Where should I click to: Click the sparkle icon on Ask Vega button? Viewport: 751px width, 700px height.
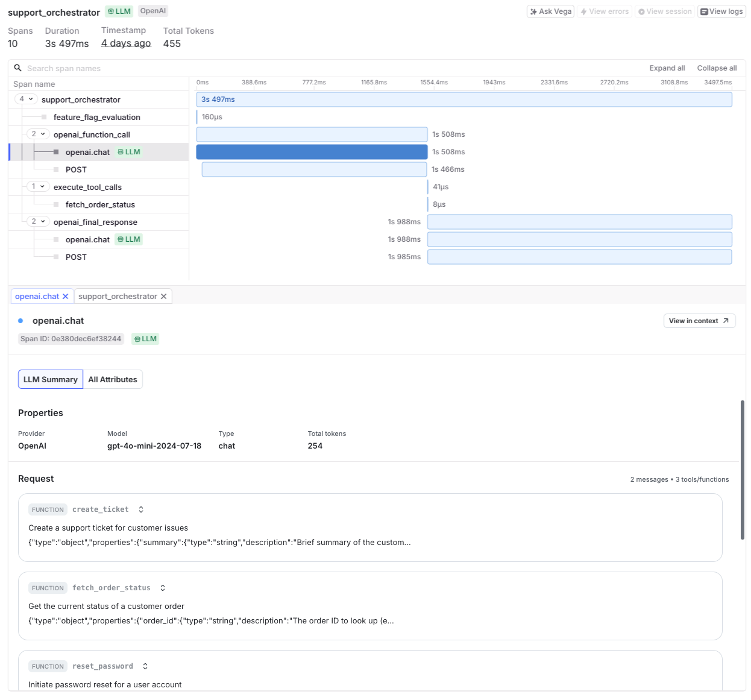coord(533,11)
